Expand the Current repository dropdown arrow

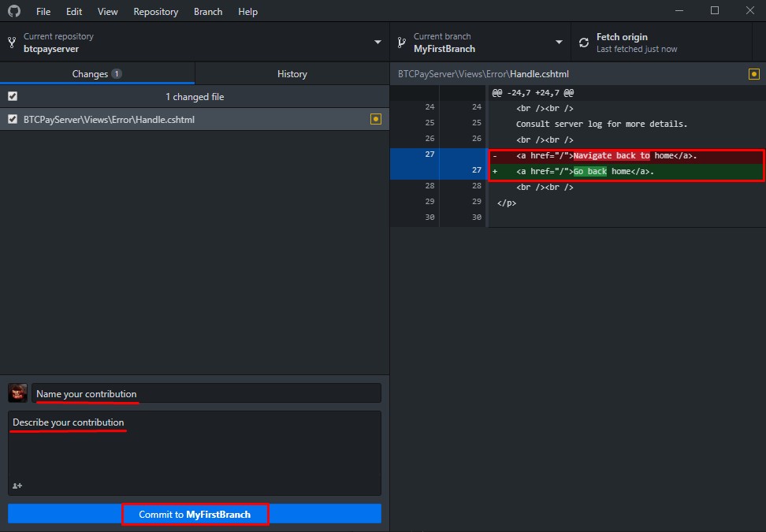click(377, 43)
